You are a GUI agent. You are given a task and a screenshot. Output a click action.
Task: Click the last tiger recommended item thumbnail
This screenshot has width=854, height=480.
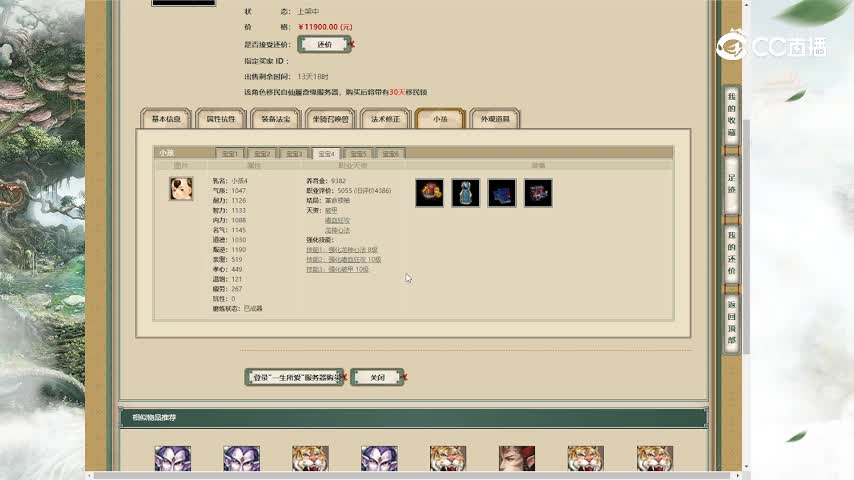point(655,458)
